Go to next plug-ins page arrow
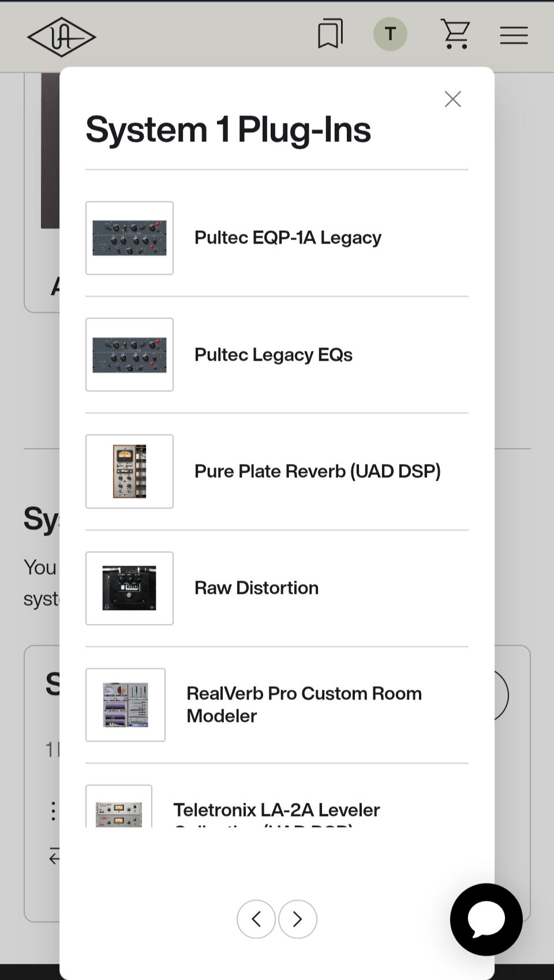Screen dimensions: 554x980 point(298,919)
